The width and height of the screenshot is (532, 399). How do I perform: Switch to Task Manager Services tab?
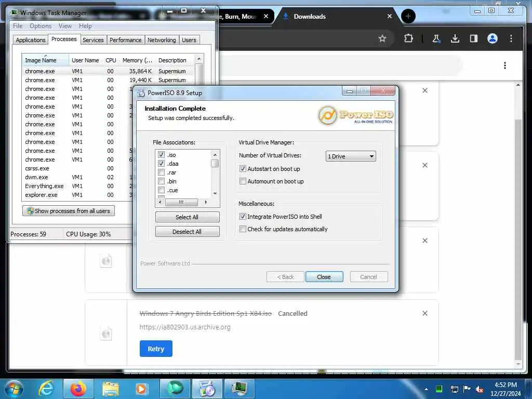coord(93,40)
